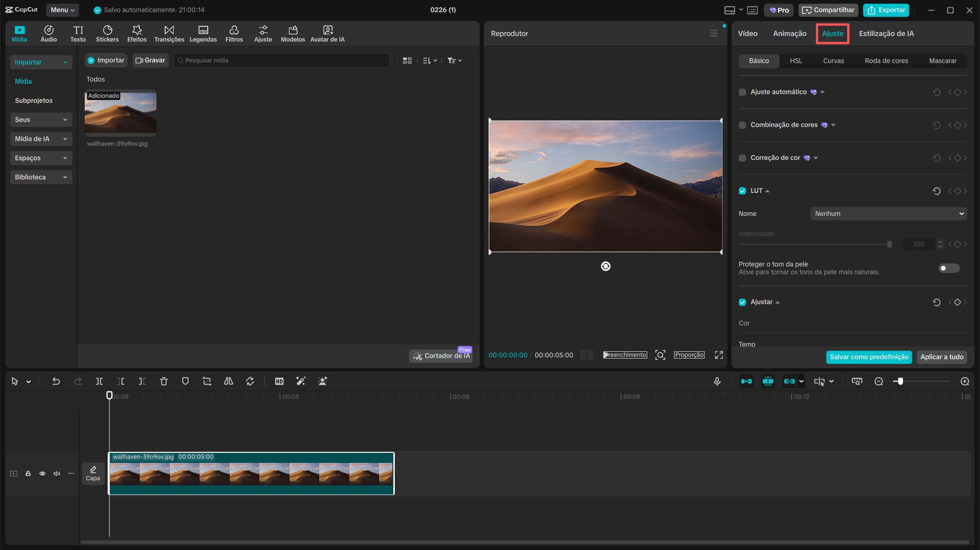980x550 pixels.
Task: Select the Filtros tool
Action: (234, 34)
